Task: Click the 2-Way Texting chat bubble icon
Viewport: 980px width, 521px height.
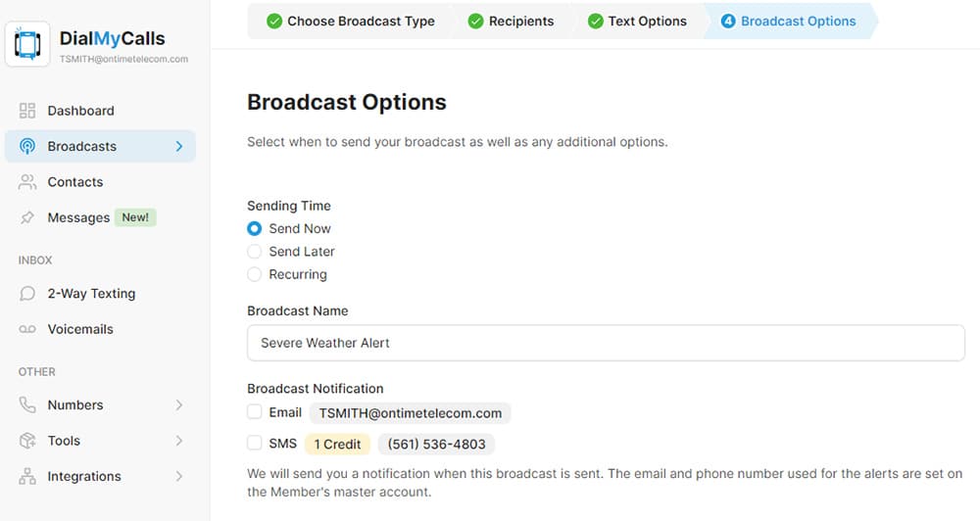Action: point(27,294)
